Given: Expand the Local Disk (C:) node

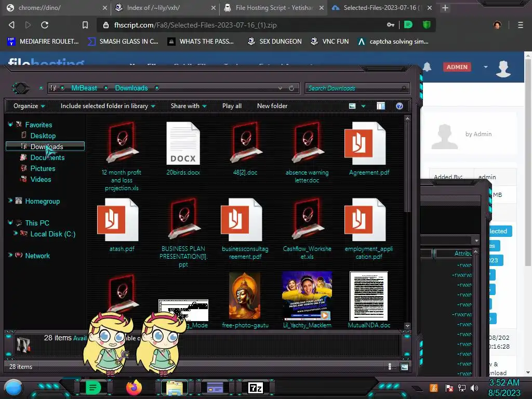Looking at the screenshot, I should point(15,233).
